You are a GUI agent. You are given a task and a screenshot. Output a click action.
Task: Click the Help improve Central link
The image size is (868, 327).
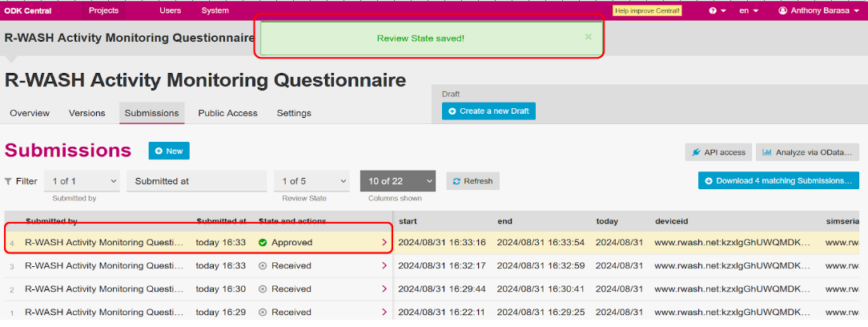(x=647, y=10)
